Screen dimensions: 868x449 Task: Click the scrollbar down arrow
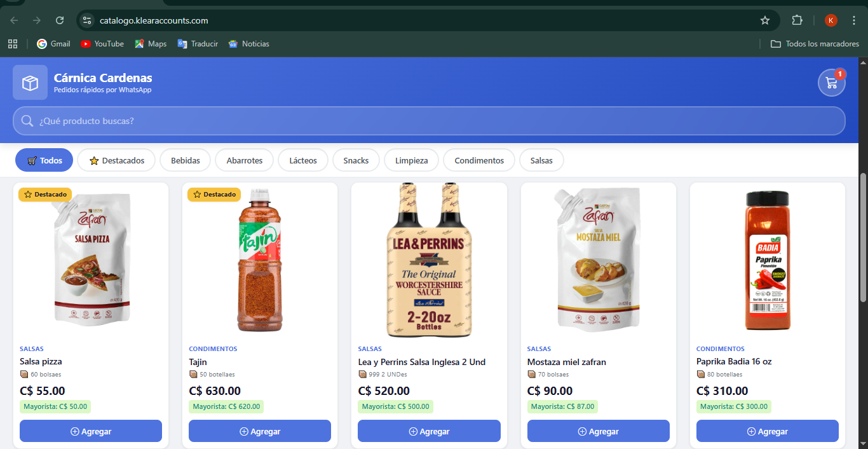(x=863, y=443)
